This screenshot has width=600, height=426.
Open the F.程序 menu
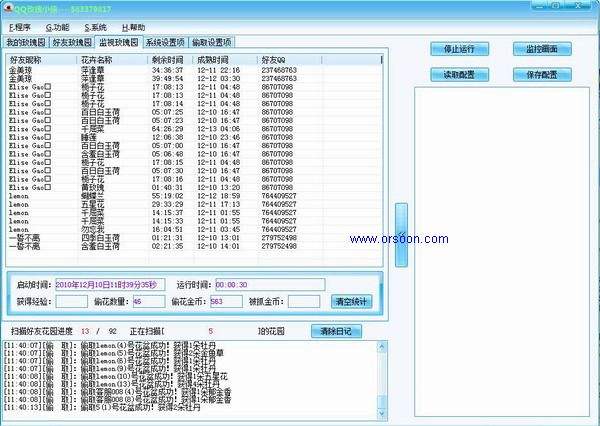(x=20, y=27)
